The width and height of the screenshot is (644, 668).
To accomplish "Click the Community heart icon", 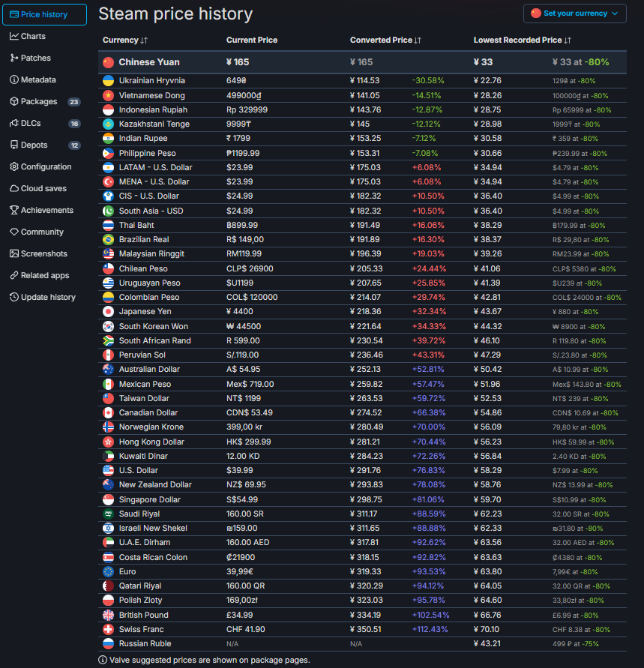I will coord(14,232).
